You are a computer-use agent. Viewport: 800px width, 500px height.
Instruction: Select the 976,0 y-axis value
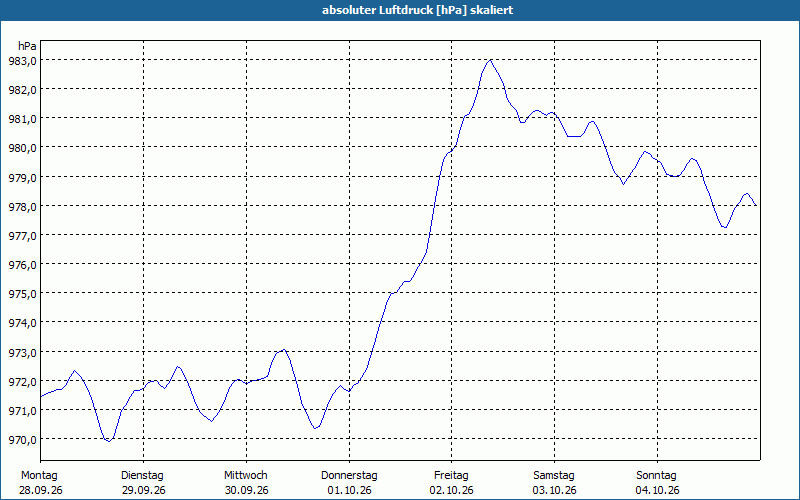tap(24, 265)
